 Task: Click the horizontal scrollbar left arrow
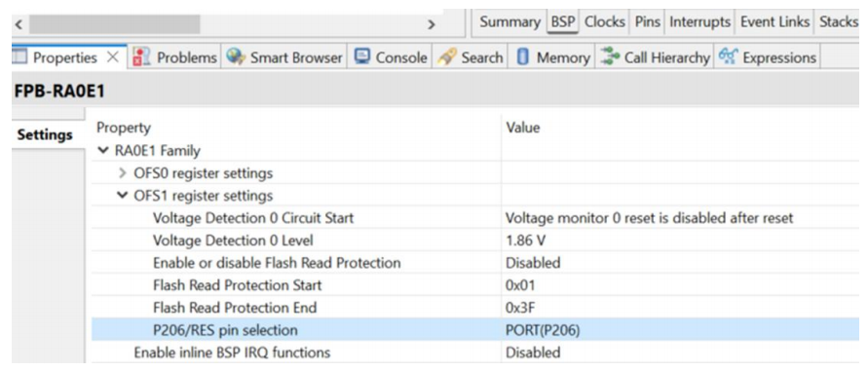[x=19, y=24]
